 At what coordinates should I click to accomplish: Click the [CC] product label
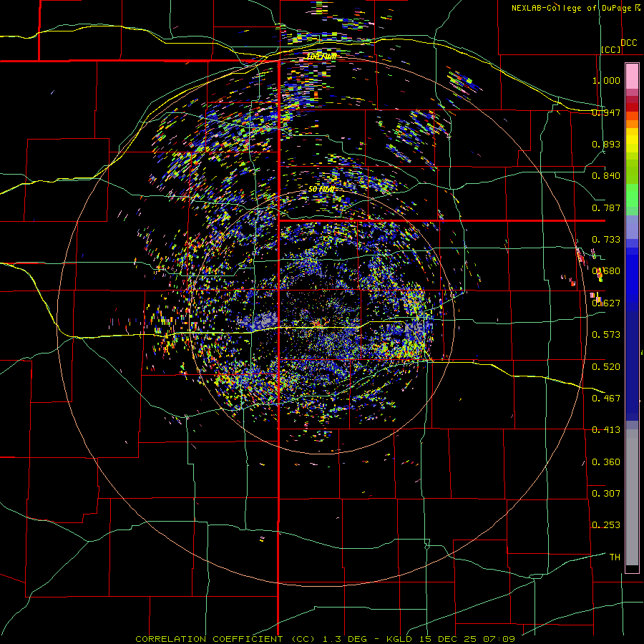[x=611, y=49]
